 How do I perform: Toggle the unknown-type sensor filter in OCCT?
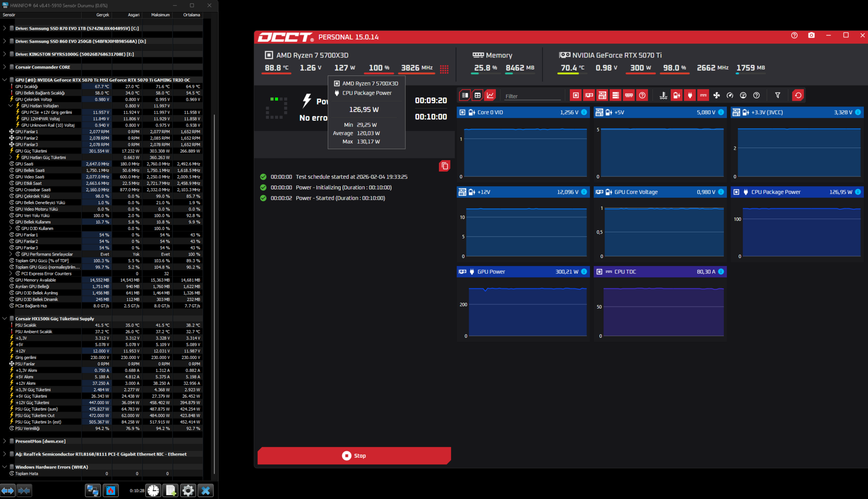pyautogui.click(x=756, y=96)
